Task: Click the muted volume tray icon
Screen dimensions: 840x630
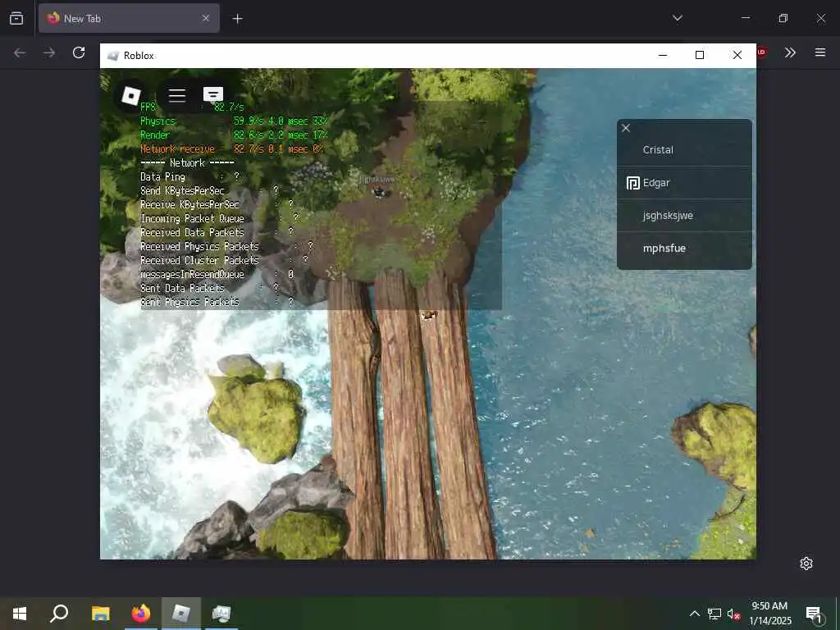Action: (733, 614)
